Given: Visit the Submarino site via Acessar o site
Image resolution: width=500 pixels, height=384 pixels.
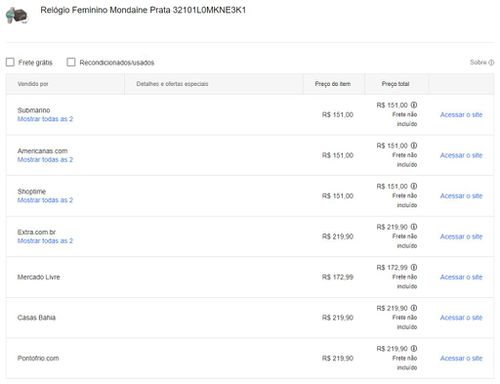Looking at the screenshot, I should pyautogui.click(x=461, y=115).
